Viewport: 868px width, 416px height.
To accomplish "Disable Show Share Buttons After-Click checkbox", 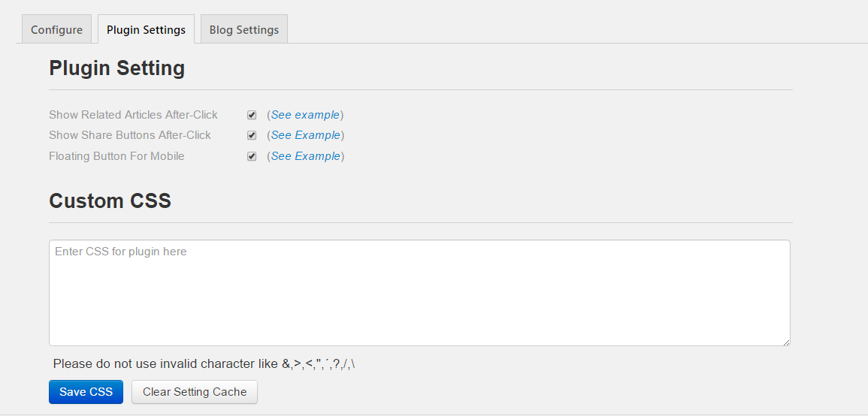I will (x=252, y=136).
